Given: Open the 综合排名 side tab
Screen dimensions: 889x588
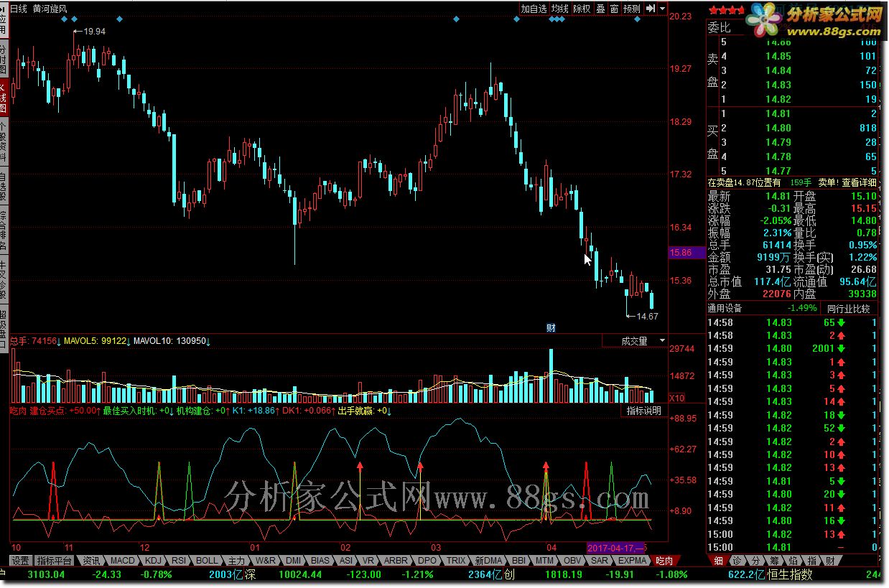Looking at the screenshot, I should (4, 230).
